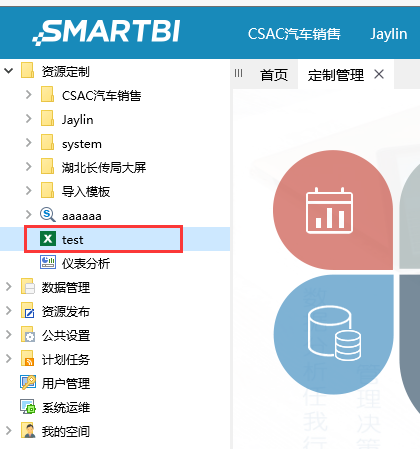Viewport: 420px width, 449px height.
Task: Collapse the 资源定制 tree node
Action: [x=9, y=71]
